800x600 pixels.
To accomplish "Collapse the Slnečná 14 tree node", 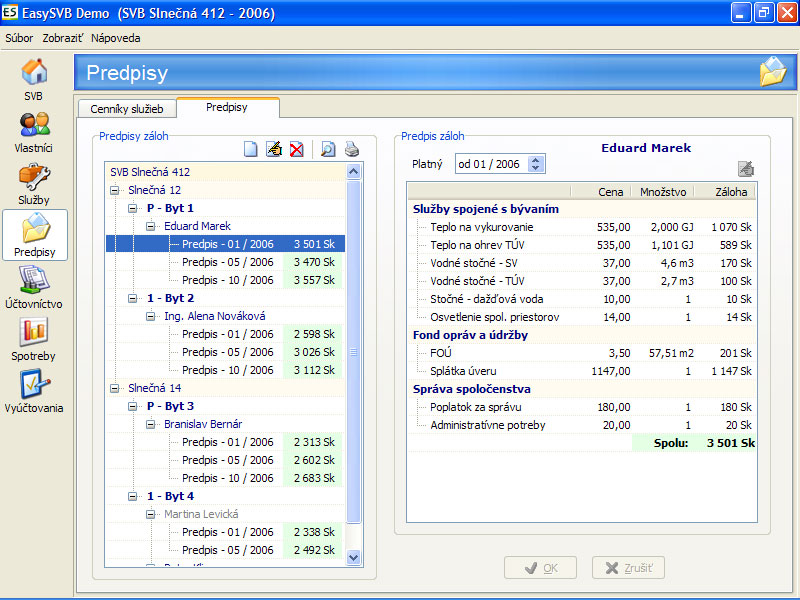I will [115, 388].
